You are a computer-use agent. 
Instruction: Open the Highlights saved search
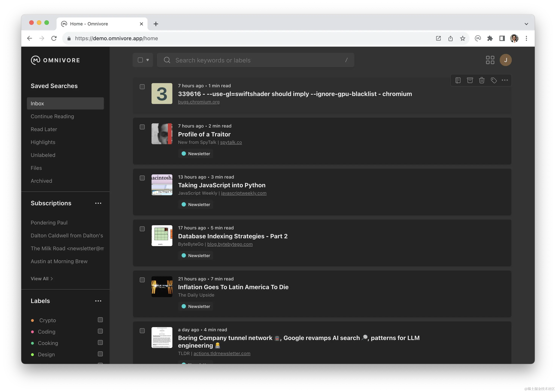[x=43, y=142]
